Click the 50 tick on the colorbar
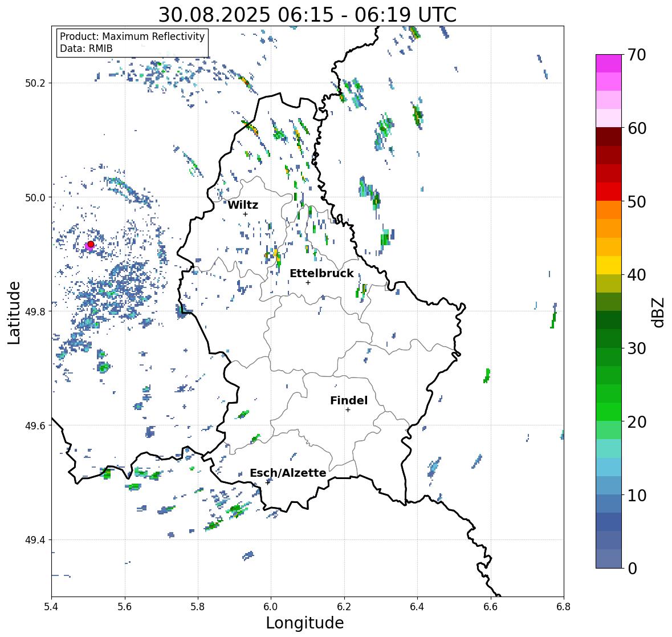 click(x=637, y=201)
